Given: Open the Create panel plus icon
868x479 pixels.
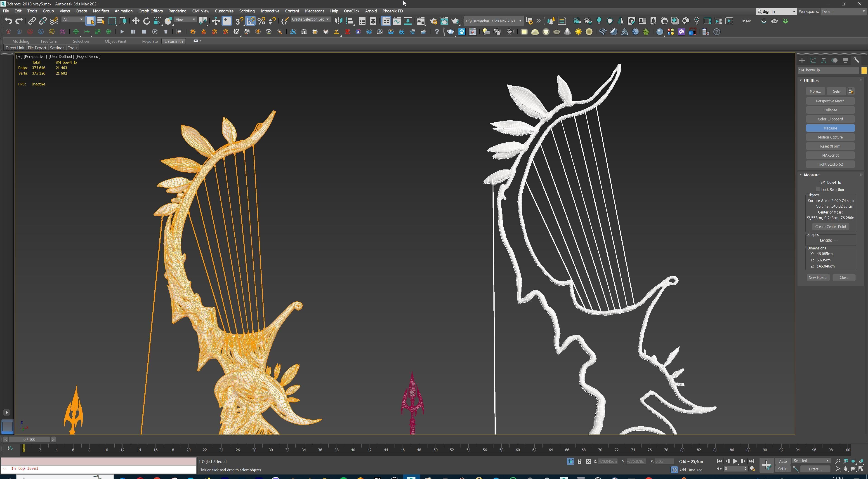Looking at the screenshot, I should tap(802, 60).
